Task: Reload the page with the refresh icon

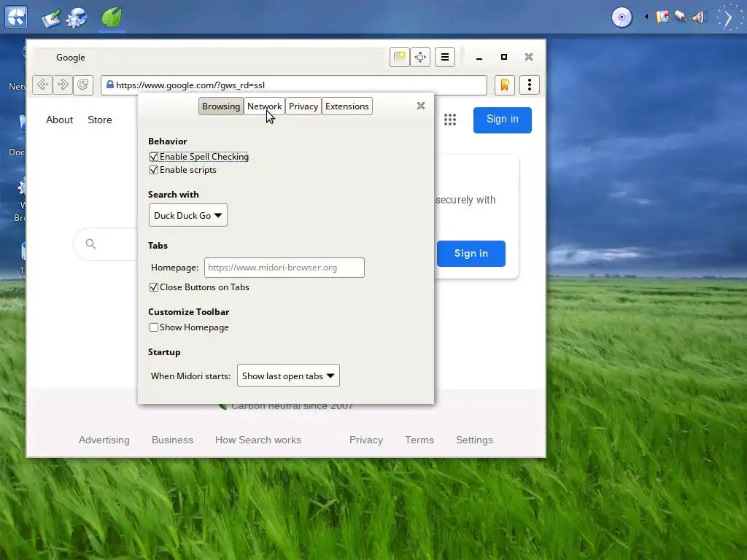Action: (x=83, y=85)
